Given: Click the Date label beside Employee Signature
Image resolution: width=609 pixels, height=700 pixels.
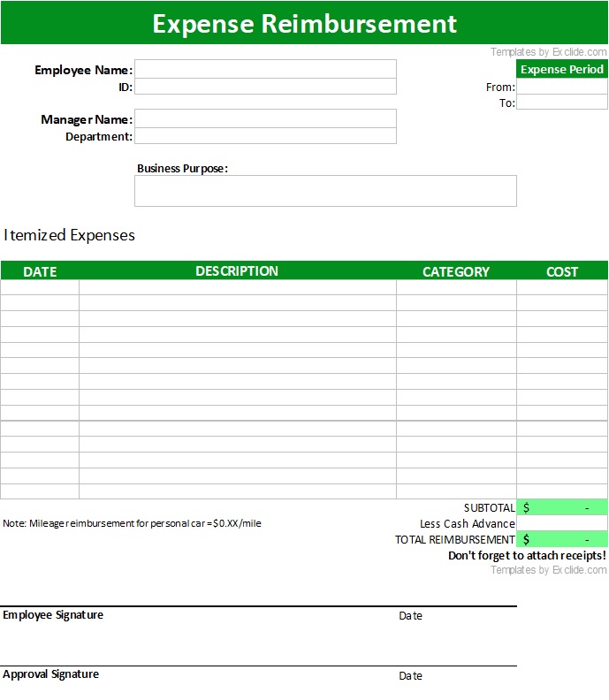Looking at the screenshot, I should (410, 616).
